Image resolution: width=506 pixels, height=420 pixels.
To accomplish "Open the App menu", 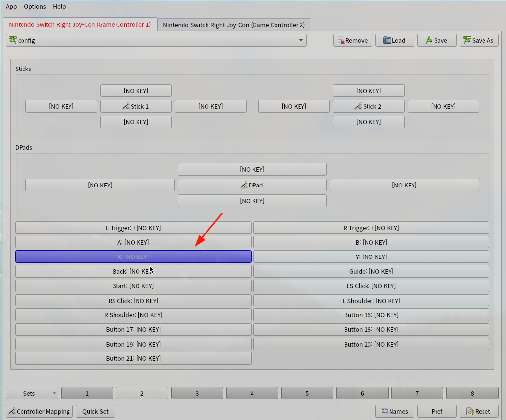I will [11, 6].
